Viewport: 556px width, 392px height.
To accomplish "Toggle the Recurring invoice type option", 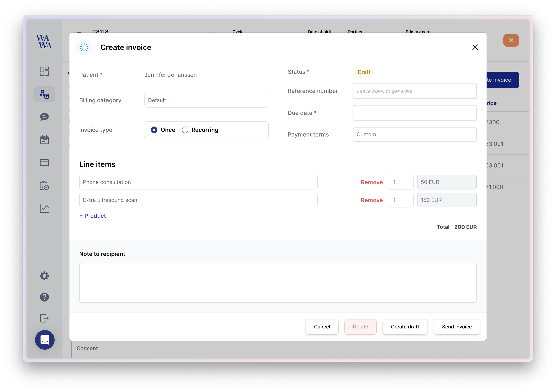I will tap(185, 130).
